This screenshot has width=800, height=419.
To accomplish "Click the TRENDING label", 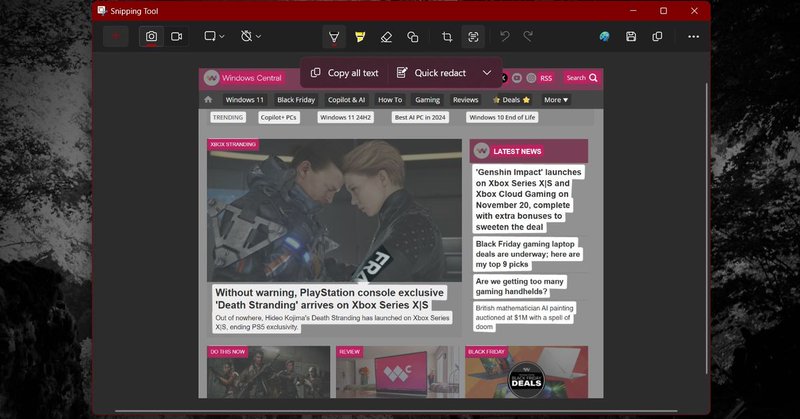I will pyautogui.click(x=228, y=117).
